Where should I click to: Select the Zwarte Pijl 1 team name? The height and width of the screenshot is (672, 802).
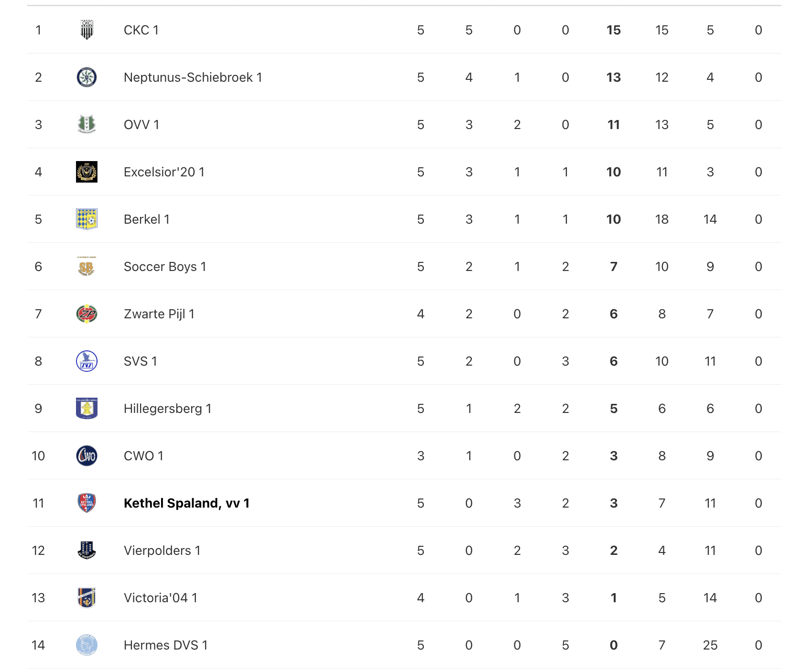pos(159,314)
